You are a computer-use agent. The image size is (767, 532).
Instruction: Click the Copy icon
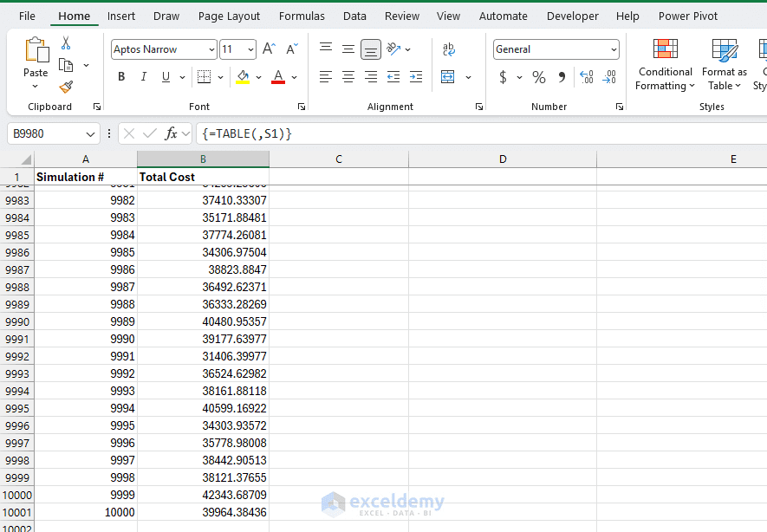point(66,64)
